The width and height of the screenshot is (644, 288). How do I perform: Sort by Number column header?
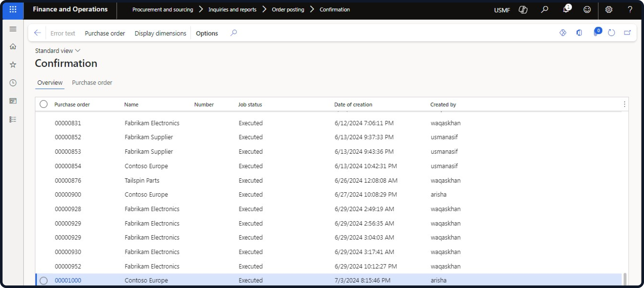tap(204, 104)
